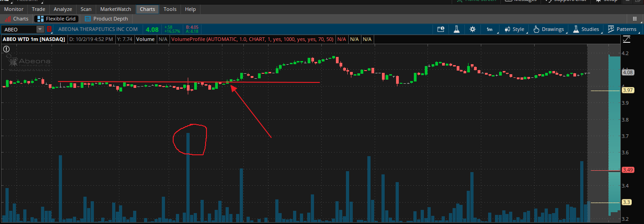644x224 pixels.
Task: Open chart settings gear icon
Action: [x=473, y=29]
